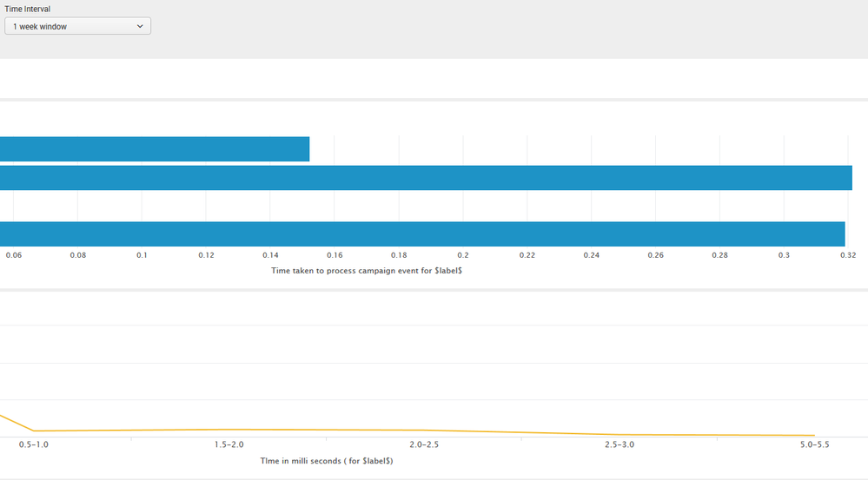Click the yellow line point above 1.5-2.0
This screenshot has height=480, width=868.
click(229, 429)
